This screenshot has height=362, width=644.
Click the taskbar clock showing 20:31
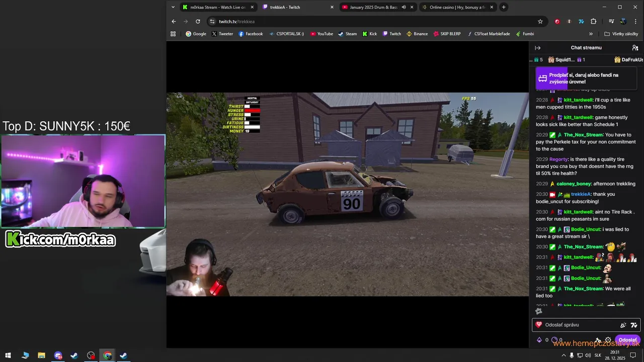[x=615, y=355]
